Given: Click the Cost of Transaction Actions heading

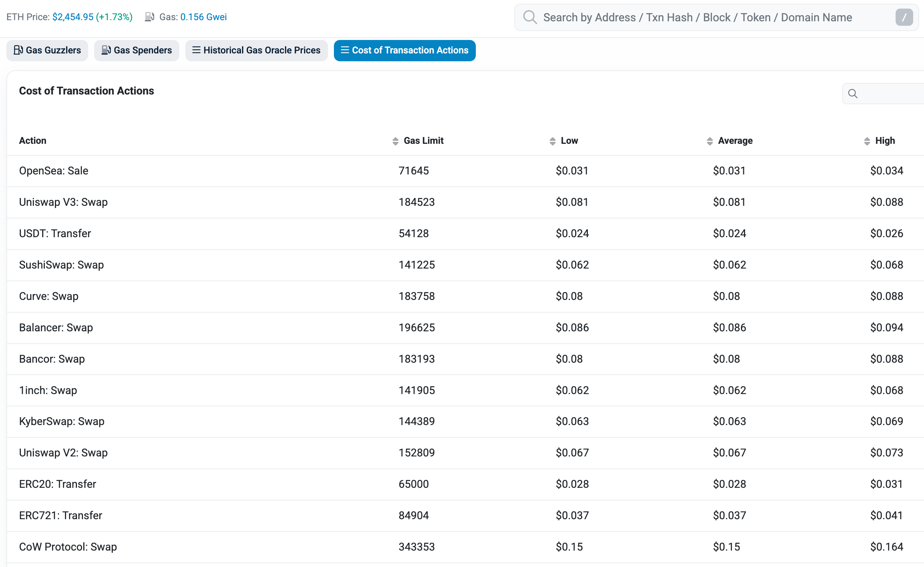Looking at the screenshot, I should (87, 91).
